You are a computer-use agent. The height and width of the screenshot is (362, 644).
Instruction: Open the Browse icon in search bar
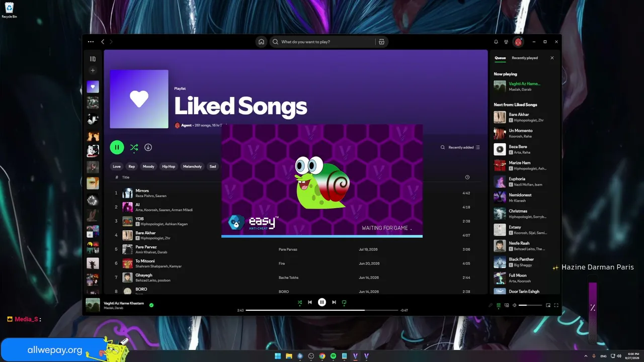tap(381, 42)
